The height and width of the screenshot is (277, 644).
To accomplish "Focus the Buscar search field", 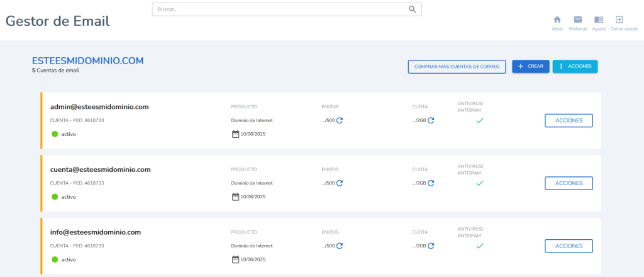I will pyautogui.click(x=287, y=9).
